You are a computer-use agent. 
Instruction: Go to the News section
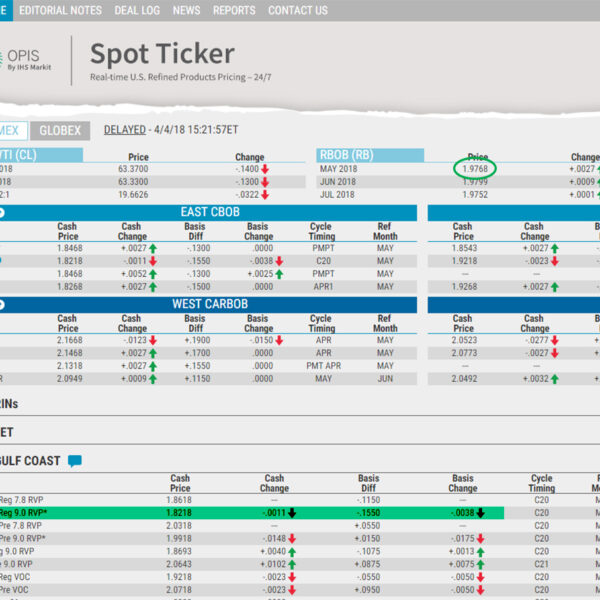[186, 11]
